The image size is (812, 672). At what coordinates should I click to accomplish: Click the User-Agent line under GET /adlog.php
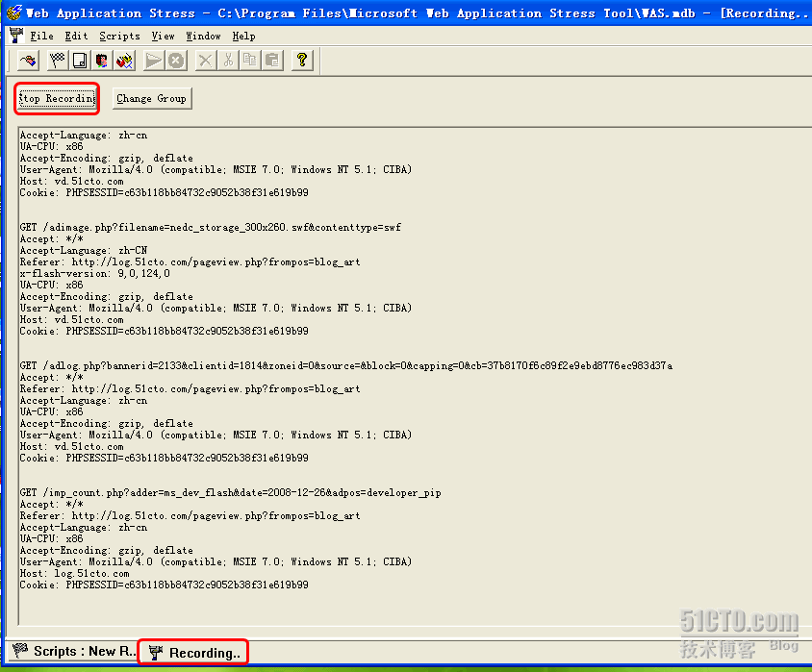tap(216, 436)
